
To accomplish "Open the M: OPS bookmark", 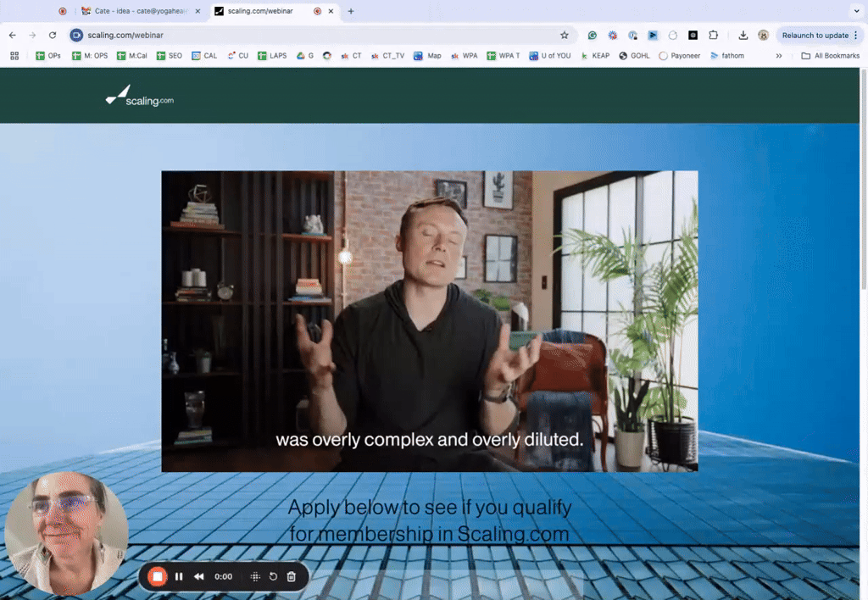I will click(x=90, y=55).
